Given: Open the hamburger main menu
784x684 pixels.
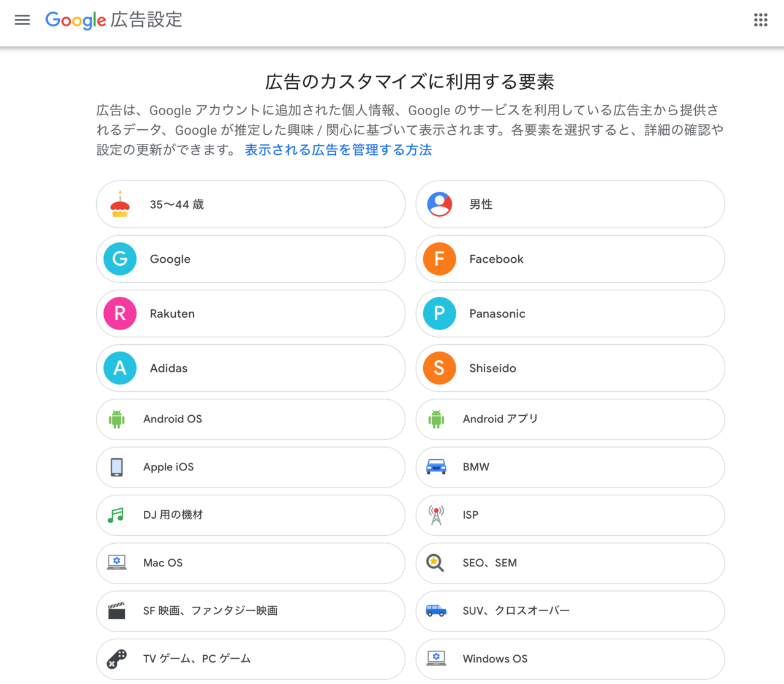Looking at the screenshot, I should [22, 20].
